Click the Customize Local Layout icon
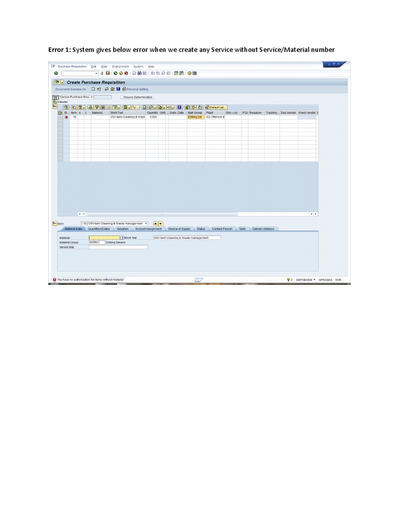The image size is (399, 532). (194, 73)
